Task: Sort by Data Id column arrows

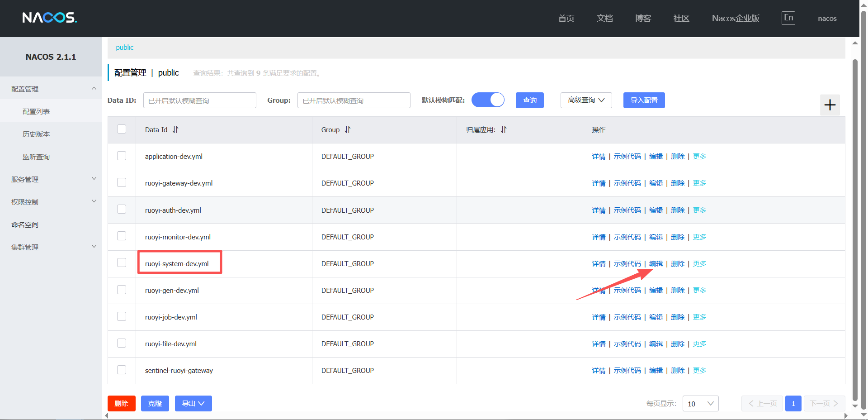Action: click(175, 130)
